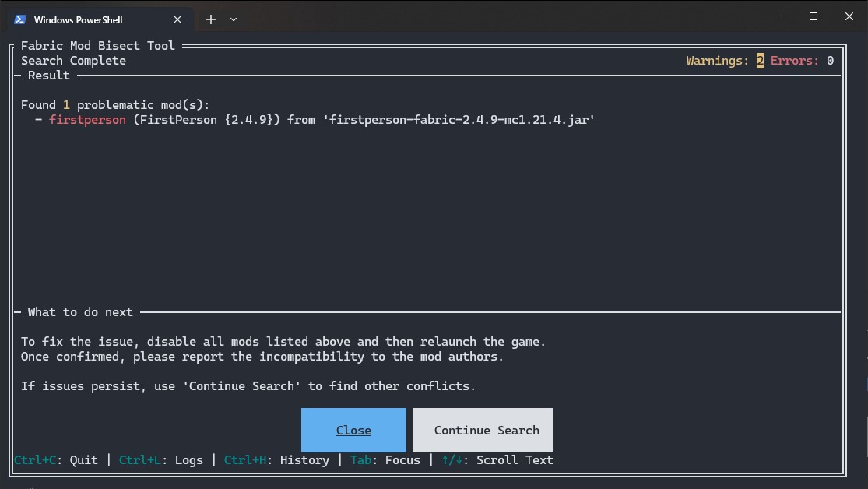Maximize the terminal window
The width and height of the screenshot is (868, 489).
(814, 16)
